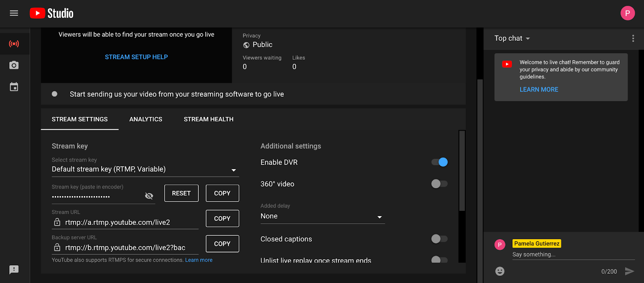Click the chat user avatar P

[x=500, y=245]
